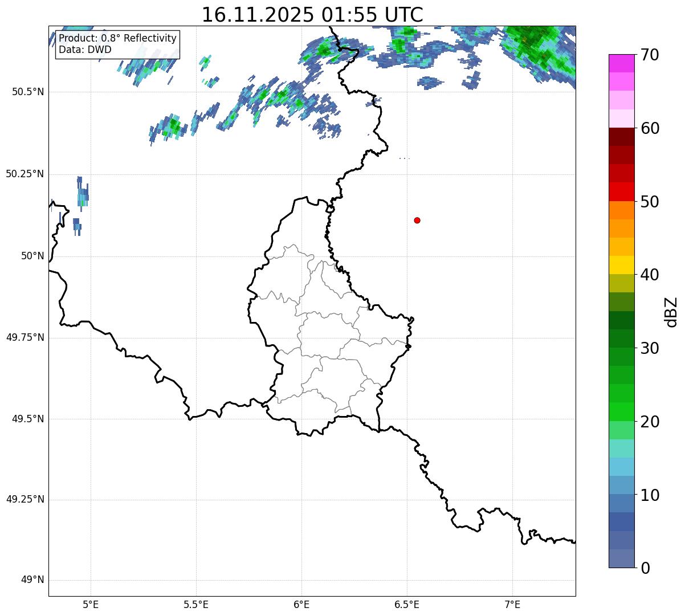
Task: Pick the dark maroon swatch just below 60 dBZ
Action: click(621, 137)
